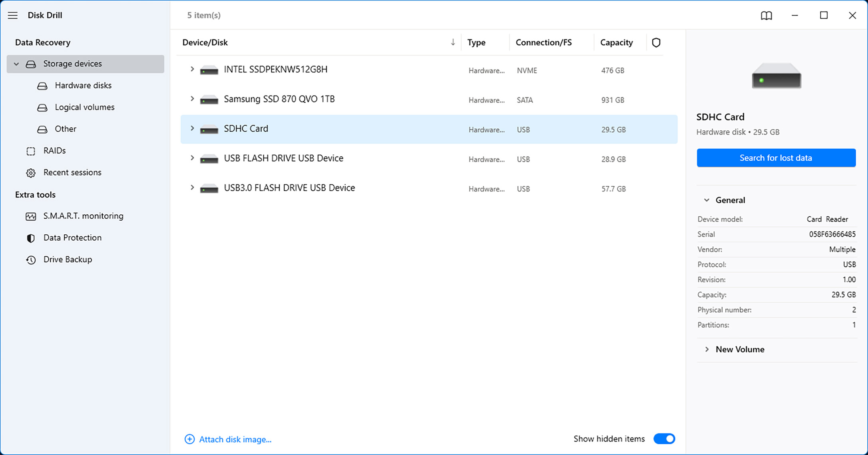Click Search for lost data button
Screen dimensions: 868x455
(x=776, y=158)
